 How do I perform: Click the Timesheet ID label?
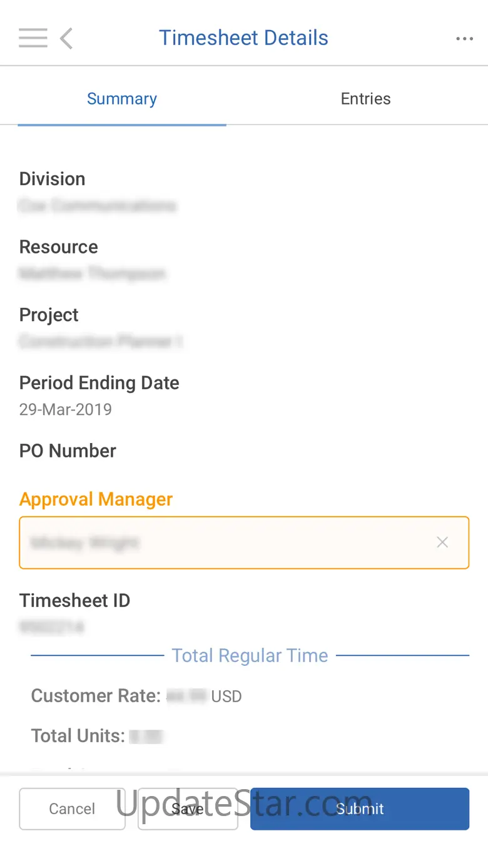point(75,601)
